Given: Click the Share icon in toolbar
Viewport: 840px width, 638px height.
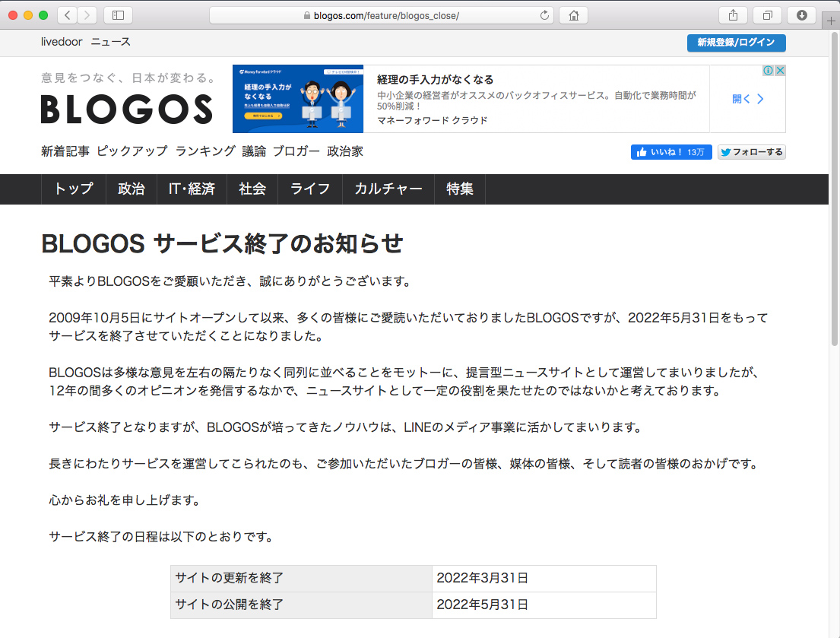Looking at the screenshot, I should (733, 15).
